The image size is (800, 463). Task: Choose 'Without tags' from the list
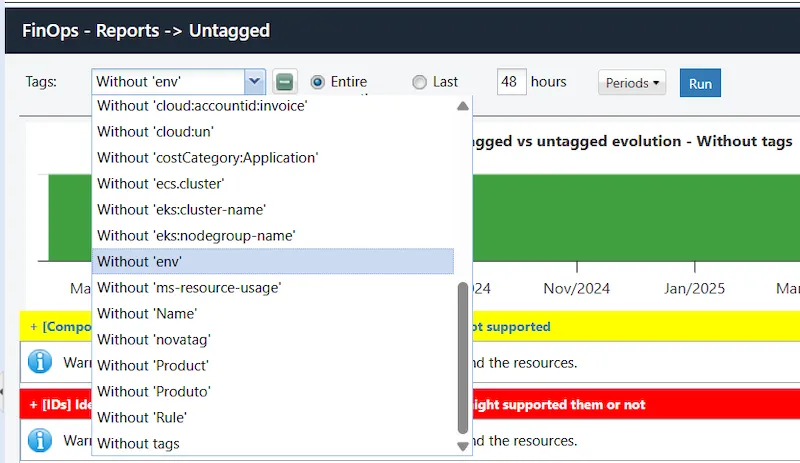pos(138,443)
